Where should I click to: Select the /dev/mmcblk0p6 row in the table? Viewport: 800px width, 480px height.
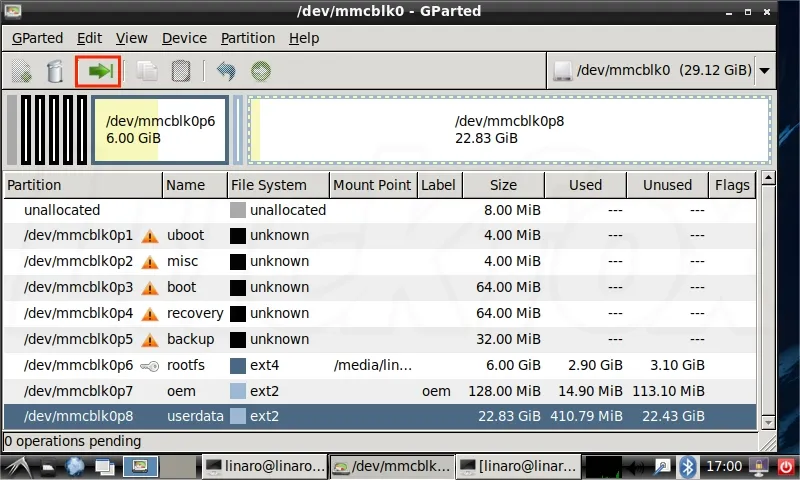[380, 365]
